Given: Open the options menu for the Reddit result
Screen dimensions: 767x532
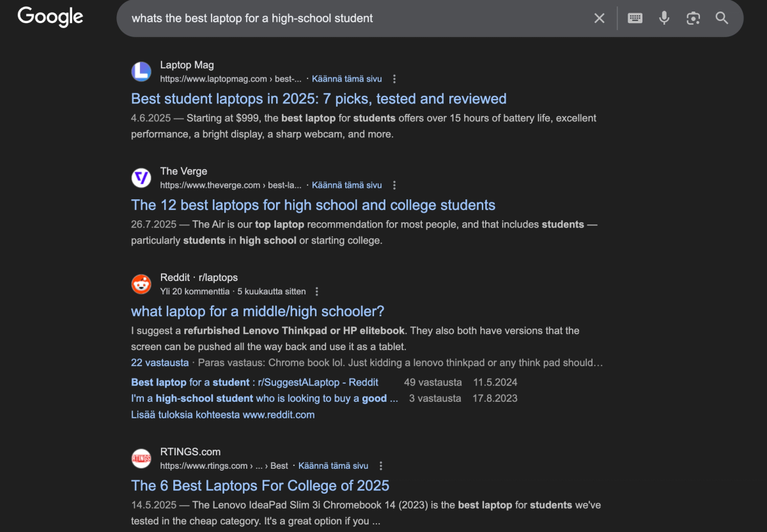Looking at the screenshot, I should (x=317, y=291).
